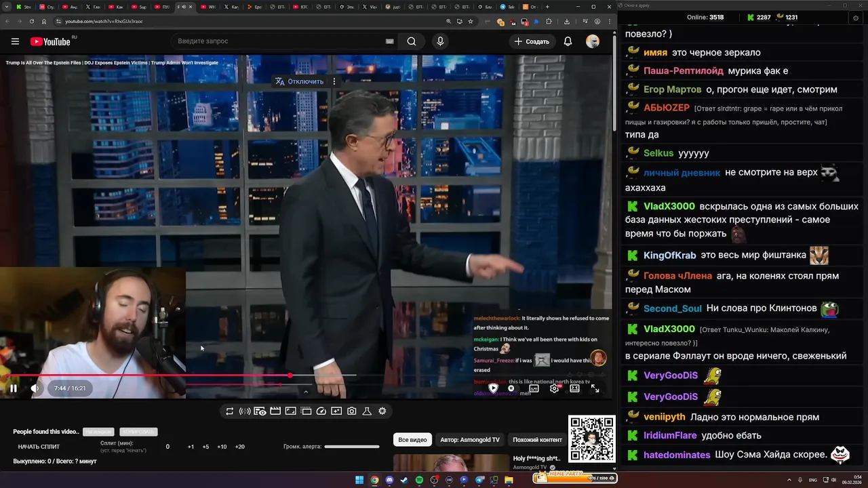Click Second_Soul username in chat
This screenshot has height=488, width=868.
(x=672, y=308)
